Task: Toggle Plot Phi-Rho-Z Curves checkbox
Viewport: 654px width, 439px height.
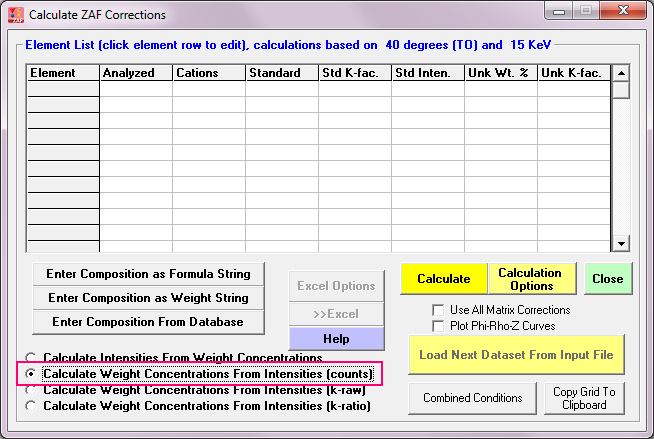Action: (438, 326)
